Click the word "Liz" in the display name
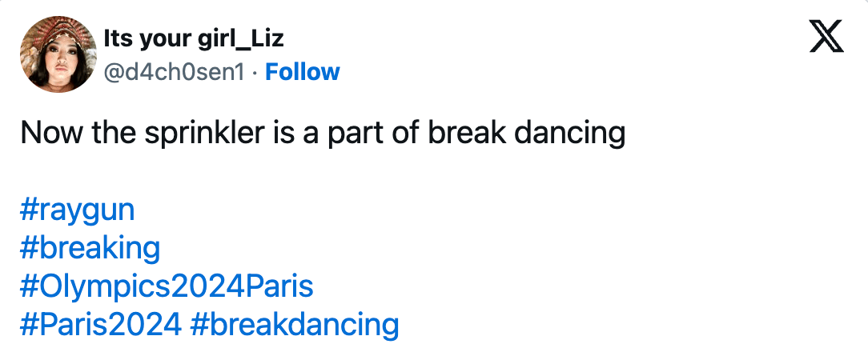 pos(267,38)
